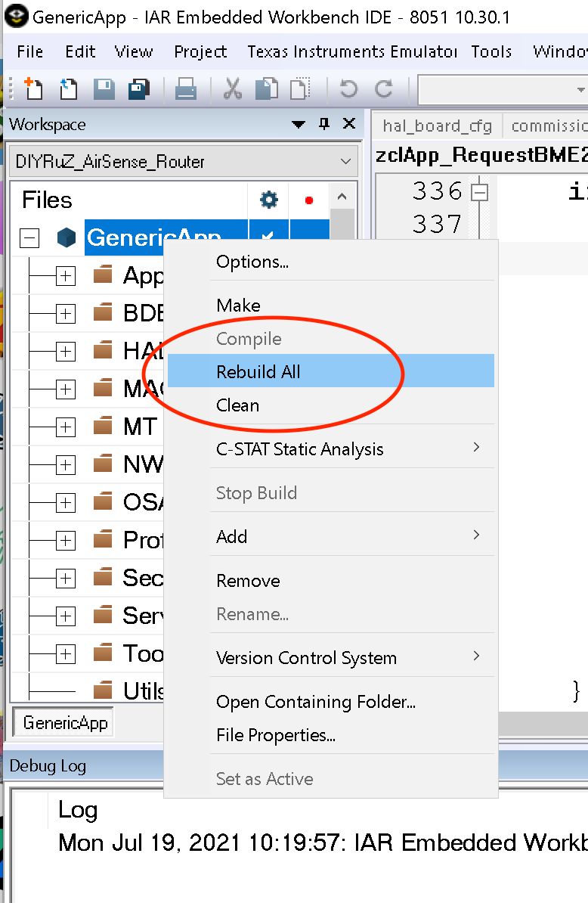
Task: Open the toolbar search combo box
Action: pos(503,90)
